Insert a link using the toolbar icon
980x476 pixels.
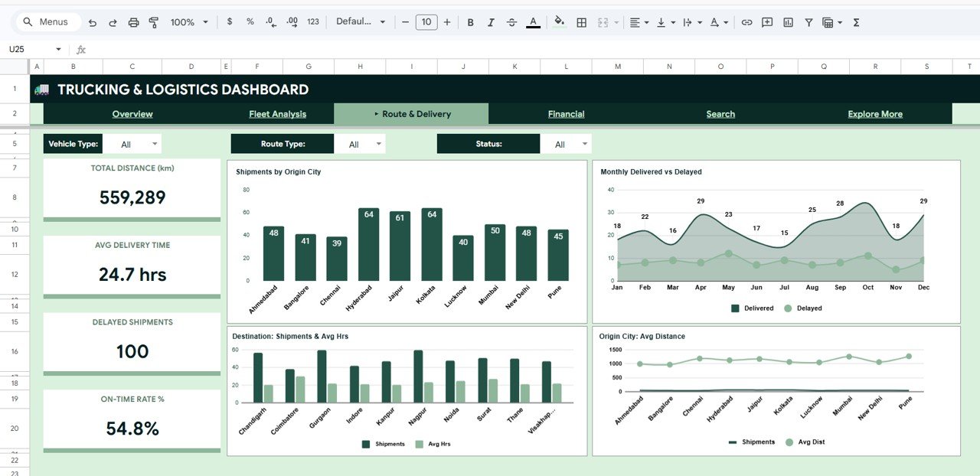coord(746,22)
